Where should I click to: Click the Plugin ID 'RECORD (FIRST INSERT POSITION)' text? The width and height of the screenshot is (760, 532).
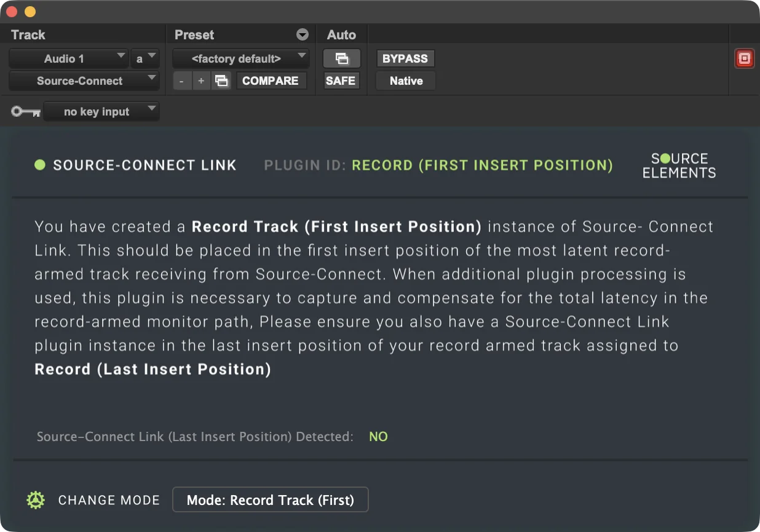[x=482, y=165]
